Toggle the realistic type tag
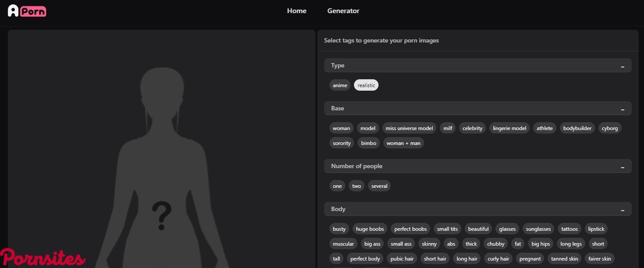 tap(366, 85)
